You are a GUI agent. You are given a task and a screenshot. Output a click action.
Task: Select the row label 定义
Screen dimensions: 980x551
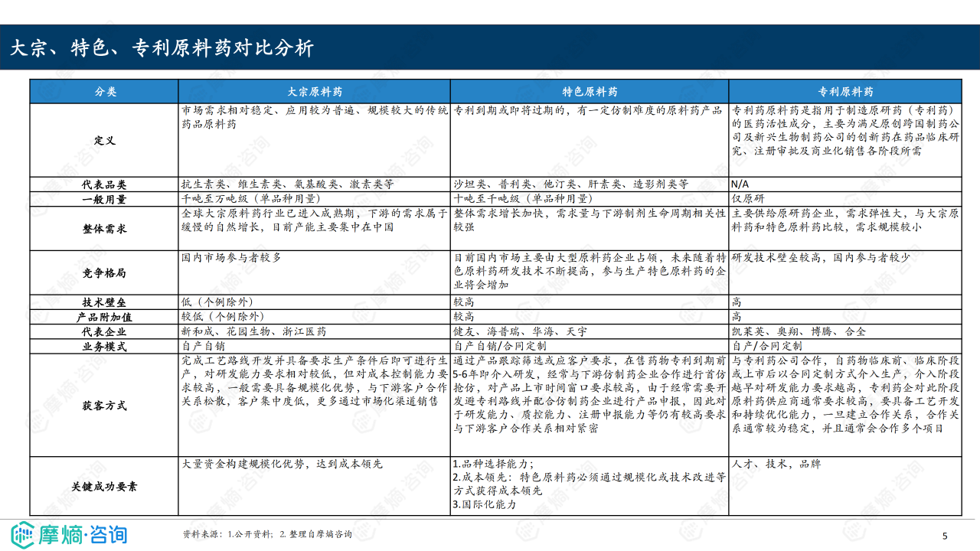pos(105,141)
